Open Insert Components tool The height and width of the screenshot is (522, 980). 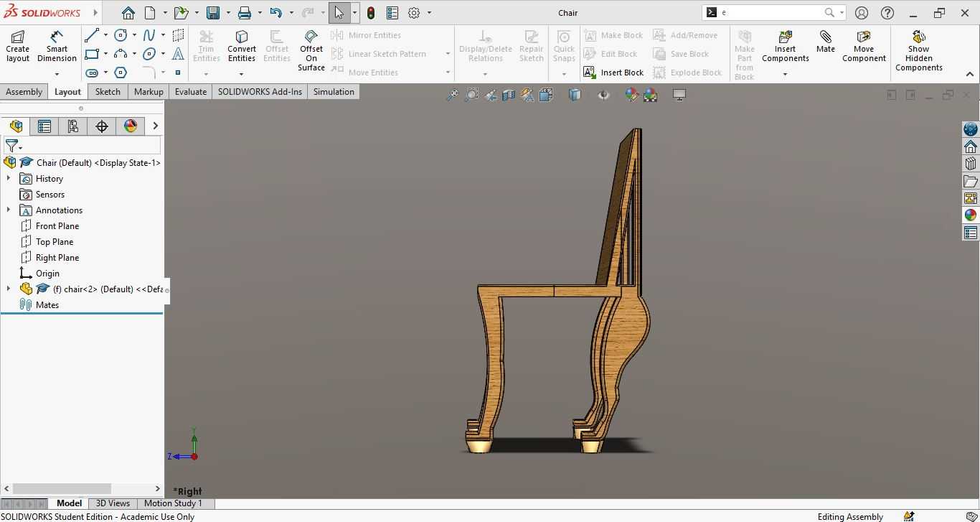pyautogui.click(x=785, y=47)
